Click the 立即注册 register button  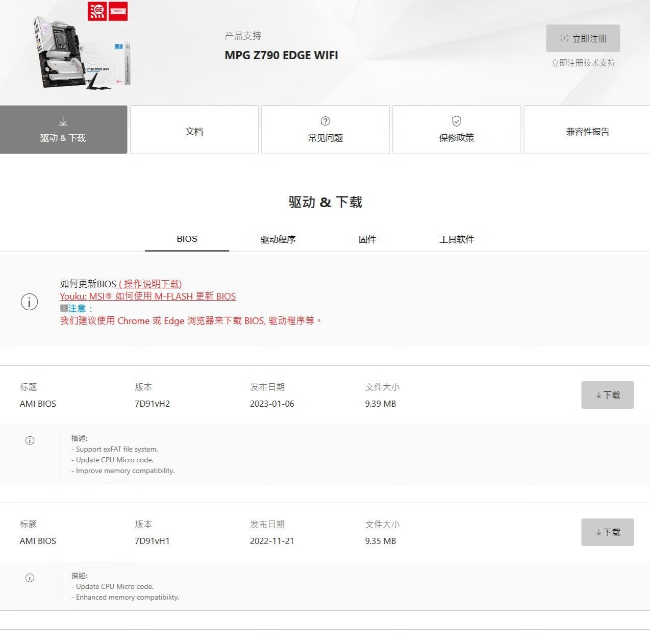pos(583,38)
